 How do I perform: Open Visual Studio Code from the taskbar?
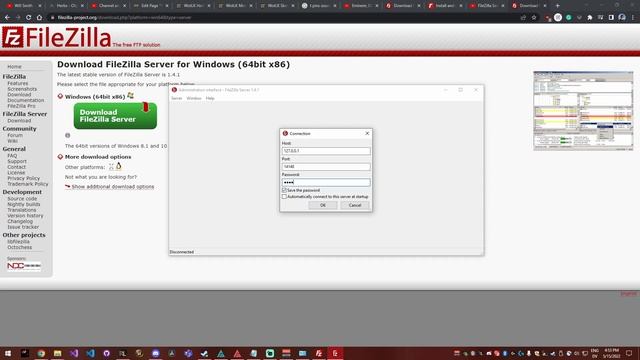[x=90, y=353]
